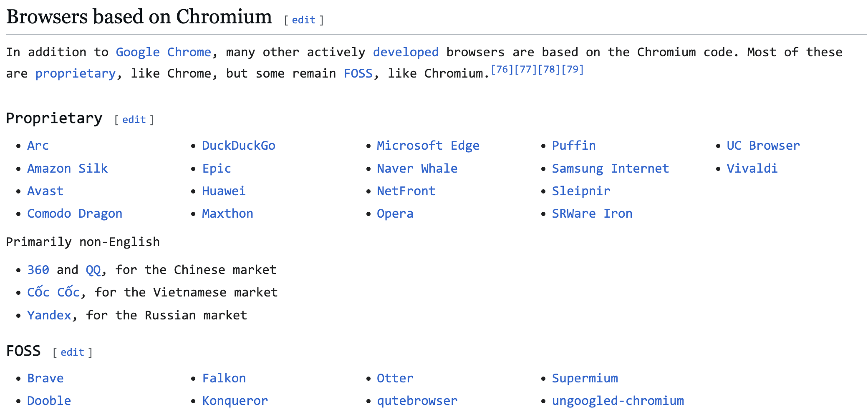Open citation reference 76

point(502,69)
